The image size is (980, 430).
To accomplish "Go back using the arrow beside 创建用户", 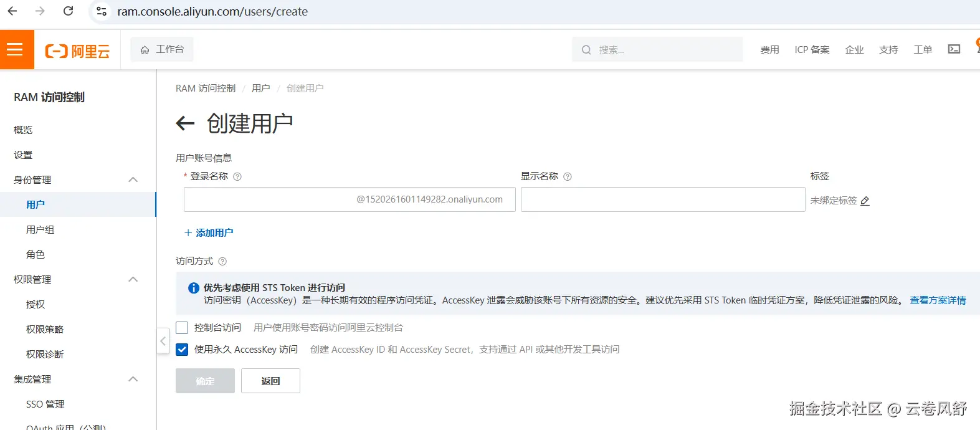I will pos(185,123).
